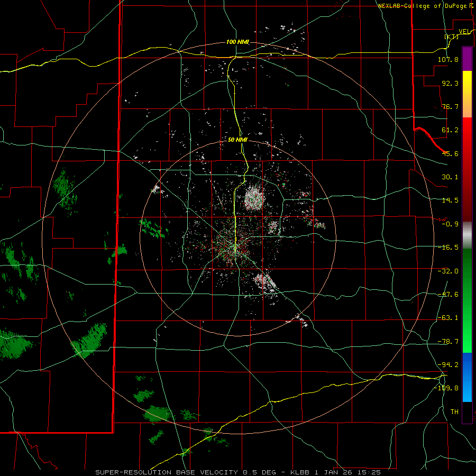Viewport: 476px width, 476px height.
Task: Pick the green segment of the velocity color bar
Action: pos(467,300)
